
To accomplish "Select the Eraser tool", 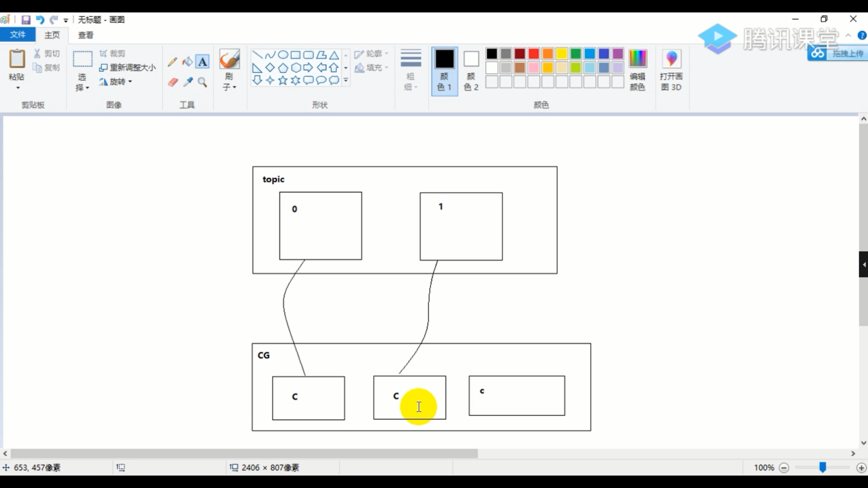I will pyautogui.click(x=173, y=82).
